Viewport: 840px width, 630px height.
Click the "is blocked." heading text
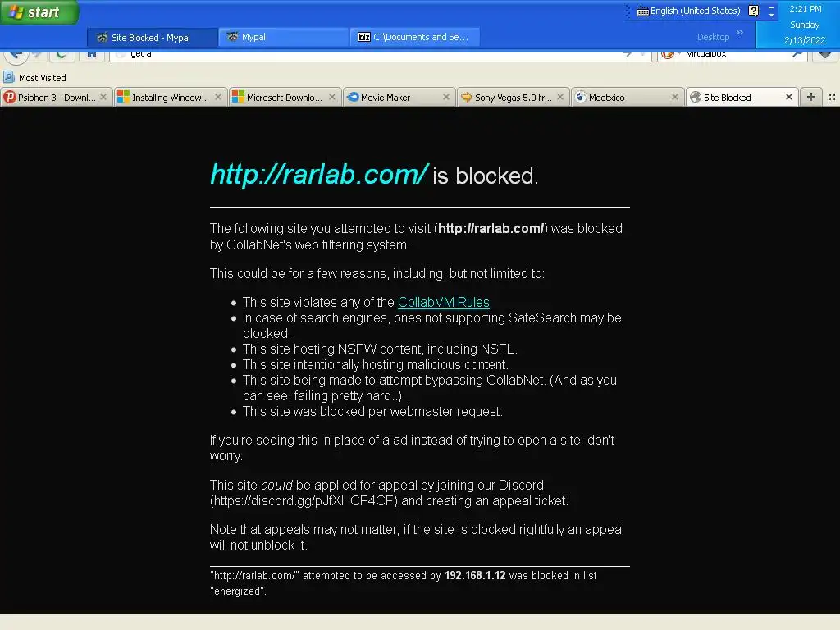485,176
